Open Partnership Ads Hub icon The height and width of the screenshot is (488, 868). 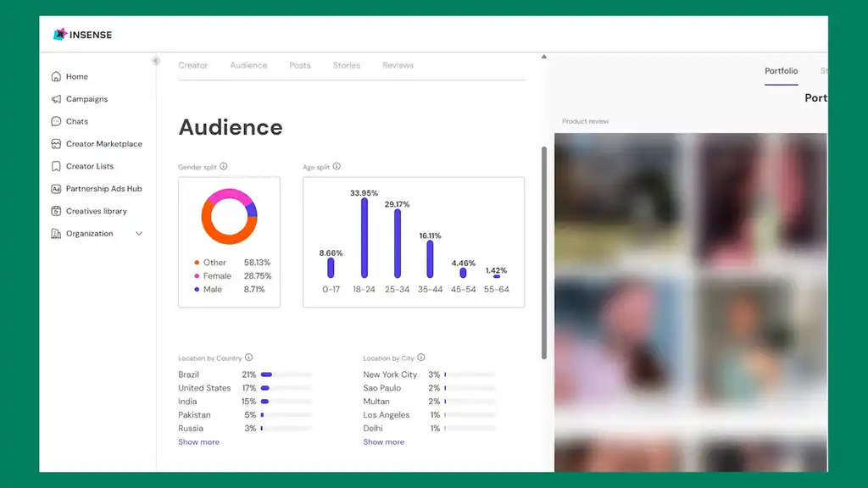[56, 189]
